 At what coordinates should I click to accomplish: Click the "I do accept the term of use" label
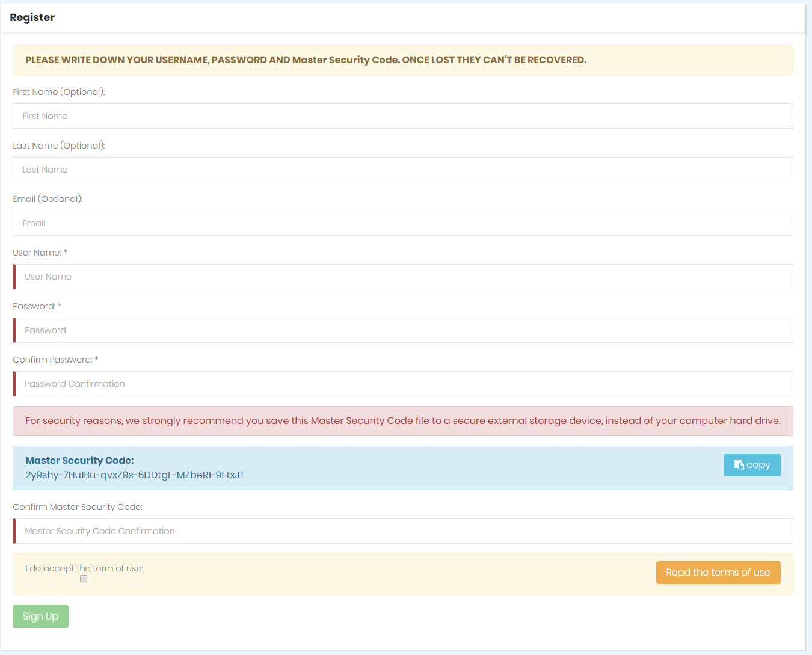pyautogui.click(x=84, y=568)
